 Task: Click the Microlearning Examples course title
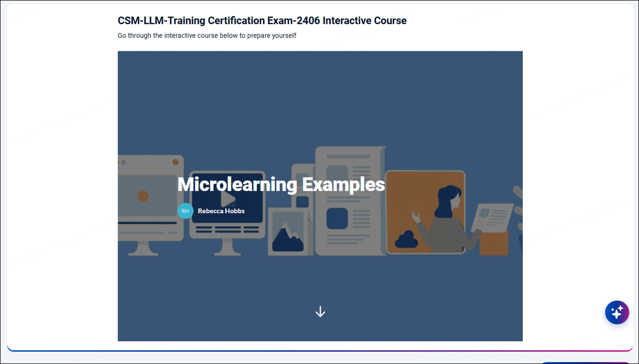(x=281, y=185)
